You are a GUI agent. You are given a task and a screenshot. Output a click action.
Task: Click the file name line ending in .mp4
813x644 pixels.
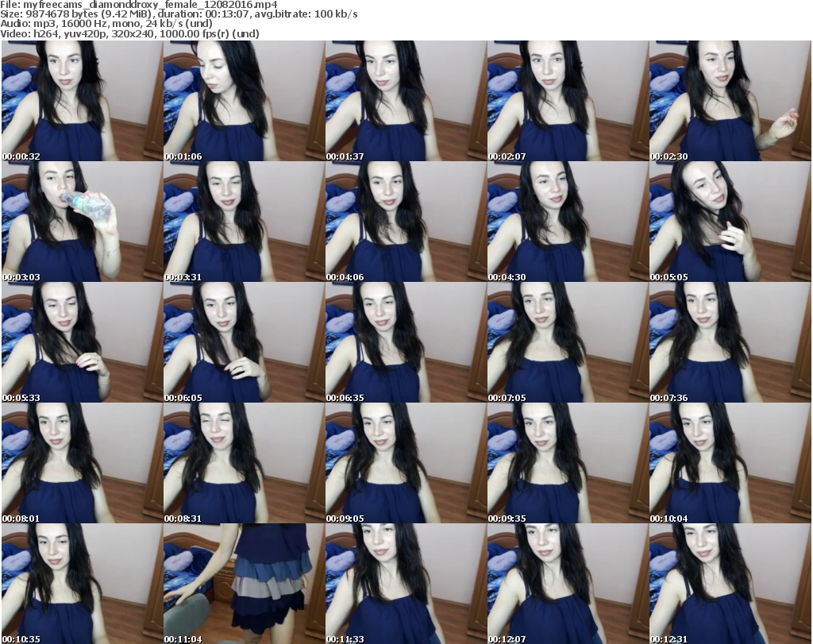[139, 5]
